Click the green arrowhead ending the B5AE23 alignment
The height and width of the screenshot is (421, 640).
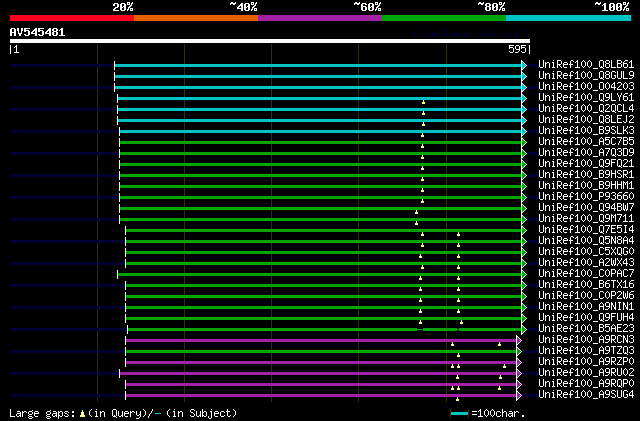524,330
